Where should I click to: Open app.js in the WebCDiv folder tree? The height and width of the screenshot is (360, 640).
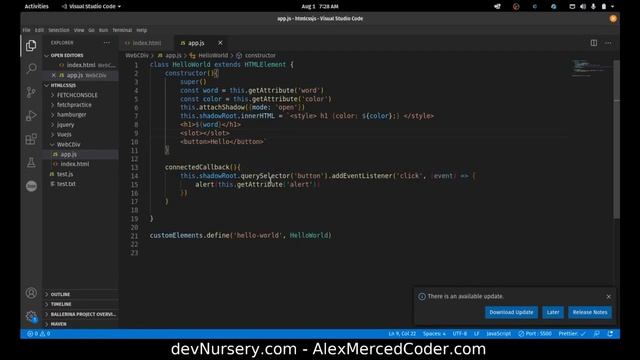(69, 154)
